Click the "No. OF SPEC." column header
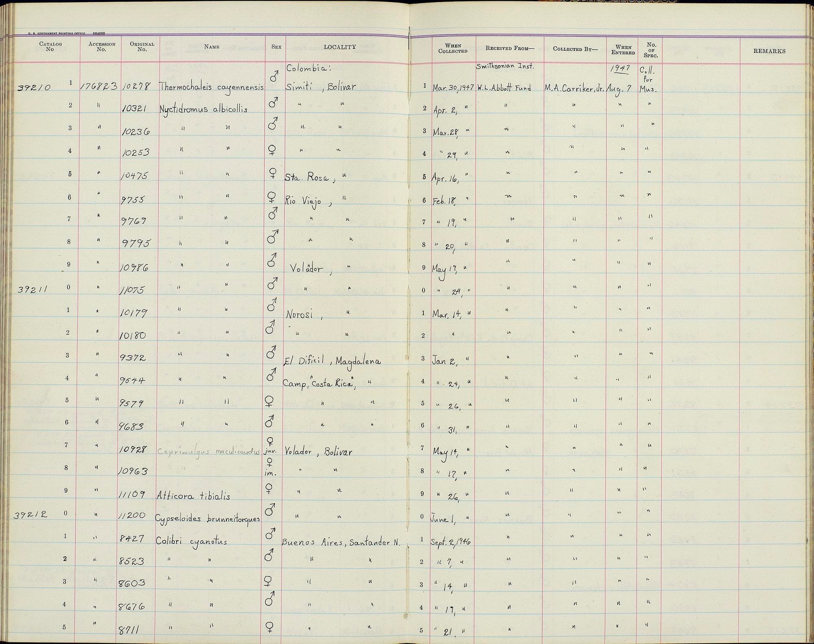 click(651, 50)
